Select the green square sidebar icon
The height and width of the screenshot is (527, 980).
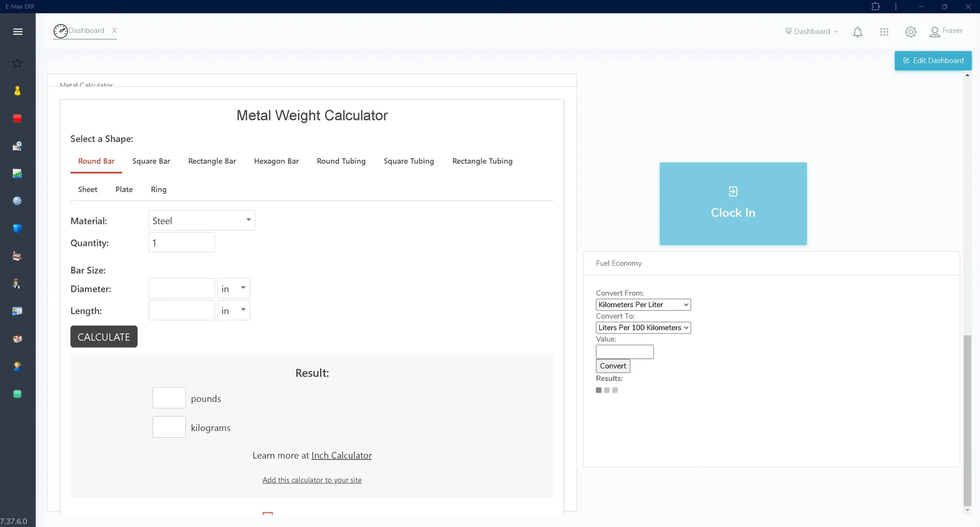click(x=17, y=394)
